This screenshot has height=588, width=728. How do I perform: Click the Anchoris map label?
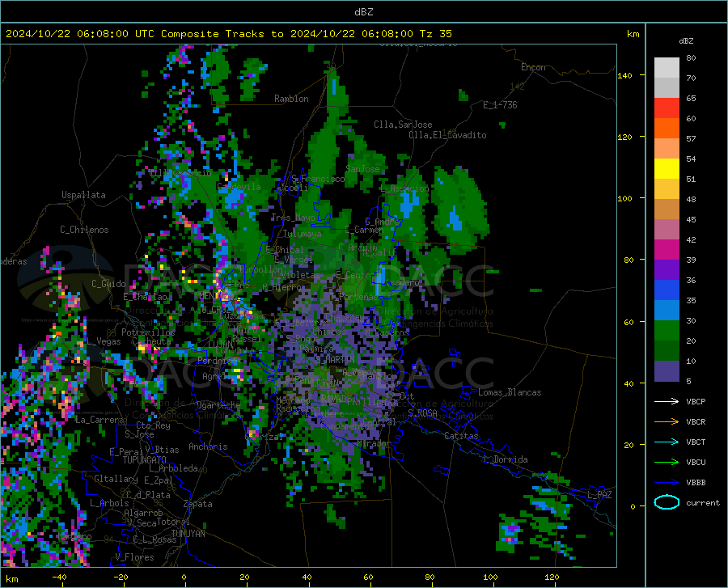(x=208, y=446)
